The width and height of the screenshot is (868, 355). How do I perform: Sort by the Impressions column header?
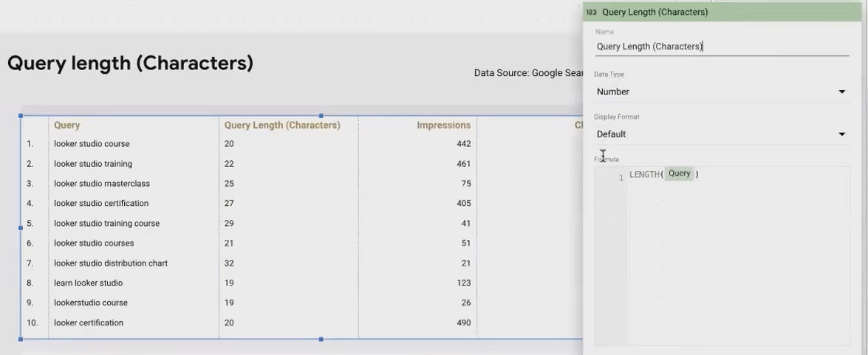click(443, 125)
